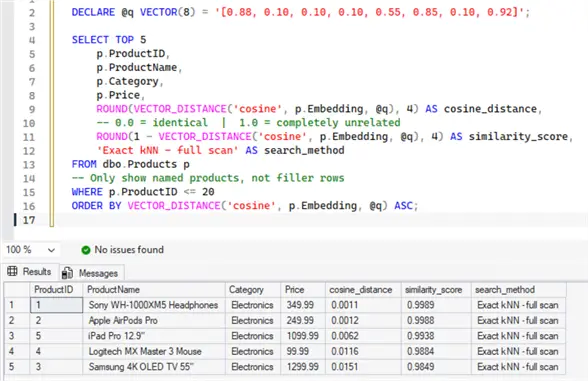Click cosine_distance alias on line 9
The height and width of the screenshot is (381, 588).
[490, 109]
